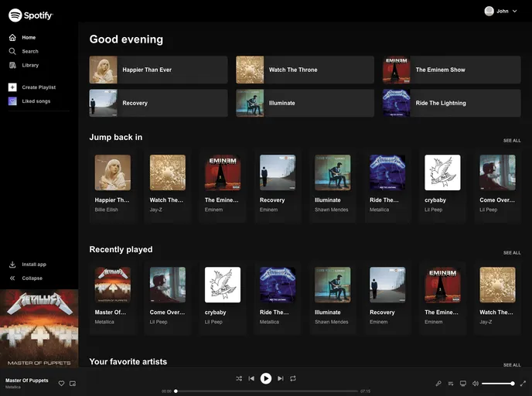
Task: See all Your favorite artists
Action: click(x=512, y=365)
